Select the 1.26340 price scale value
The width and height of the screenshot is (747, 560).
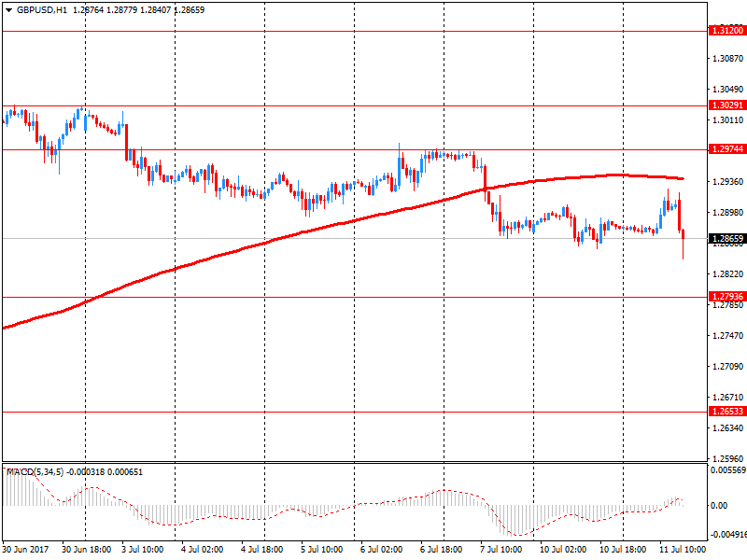(x=727, y=428)
